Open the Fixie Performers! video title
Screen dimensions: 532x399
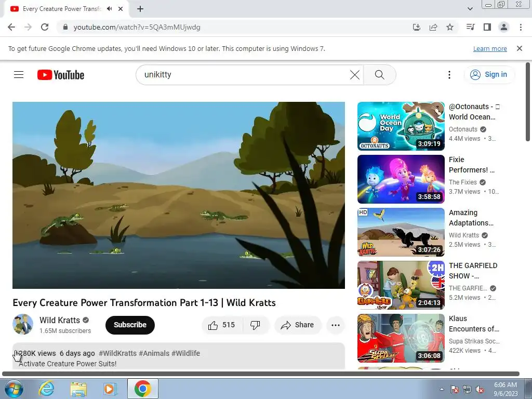(x=472, y=165)
